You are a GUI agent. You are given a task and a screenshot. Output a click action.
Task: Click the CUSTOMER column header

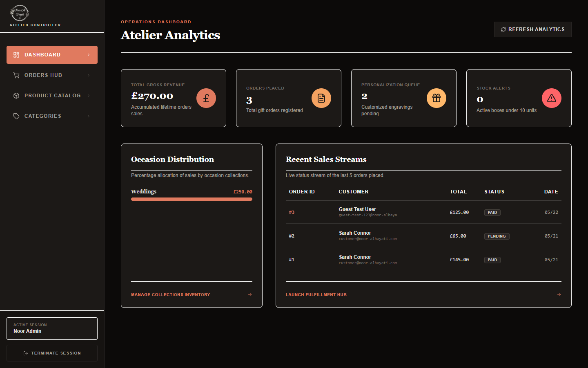(354, 192)
